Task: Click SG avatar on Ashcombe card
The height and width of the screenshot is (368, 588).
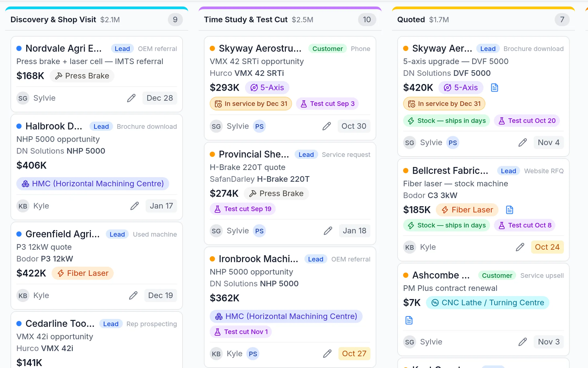Action: coord(409,342)
